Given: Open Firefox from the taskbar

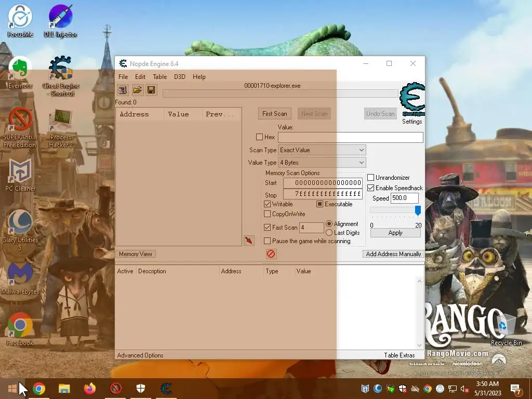Looking at the screenshot, I should pos(90,389).
